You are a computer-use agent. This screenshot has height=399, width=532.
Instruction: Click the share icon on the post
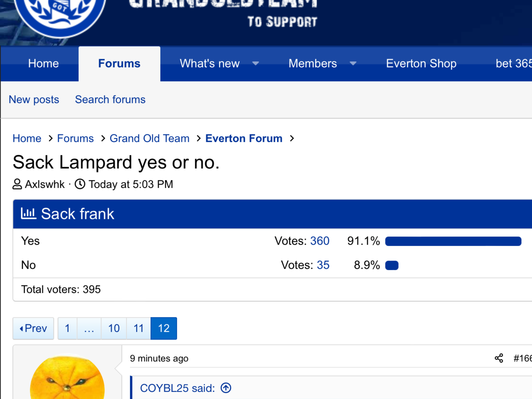[x=499, y=358]
